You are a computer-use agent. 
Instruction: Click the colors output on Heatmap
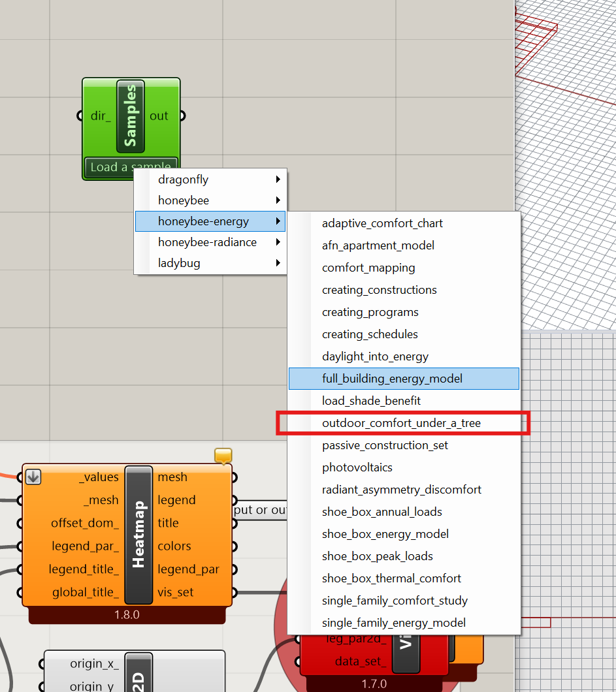click(174, 546)
